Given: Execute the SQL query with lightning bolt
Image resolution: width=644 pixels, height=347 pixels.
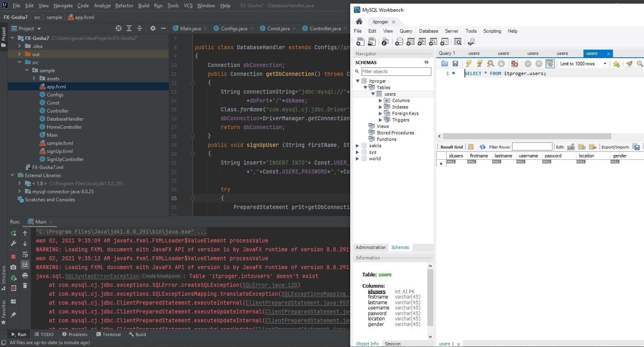Looking at the screenshot, I should pos(468,63).
